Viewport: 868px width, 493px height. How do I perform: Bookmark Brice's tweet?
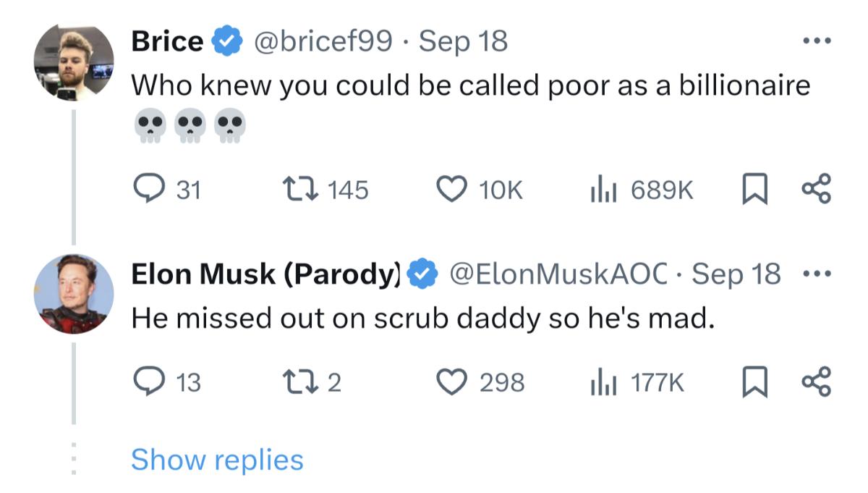click(x=753, y=190)
